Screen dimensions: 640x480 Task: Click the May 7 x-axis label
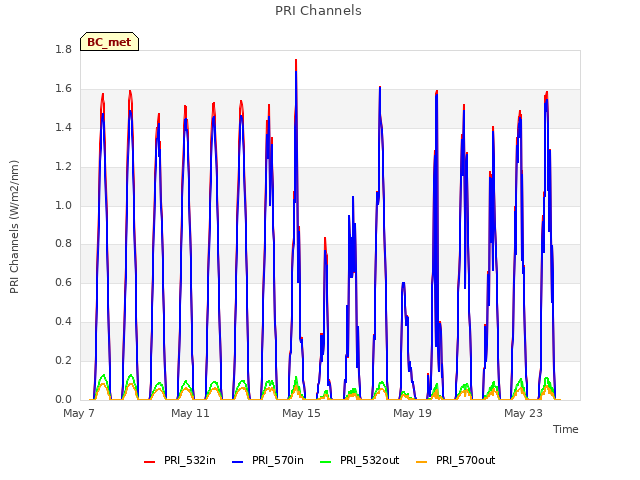point(79,413)
